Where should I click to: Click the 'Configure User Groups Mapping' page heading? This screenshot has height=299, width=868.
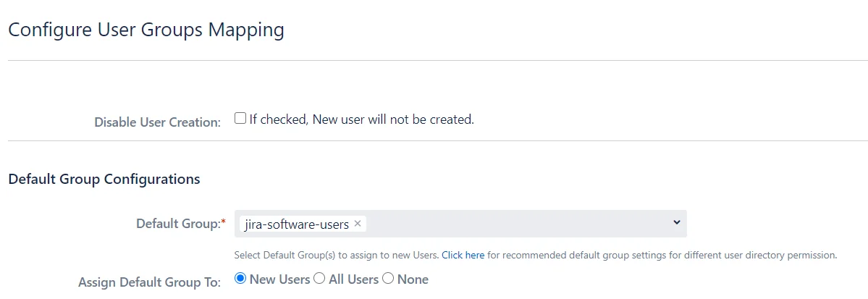pyautogui.click(x=146, y=30)
